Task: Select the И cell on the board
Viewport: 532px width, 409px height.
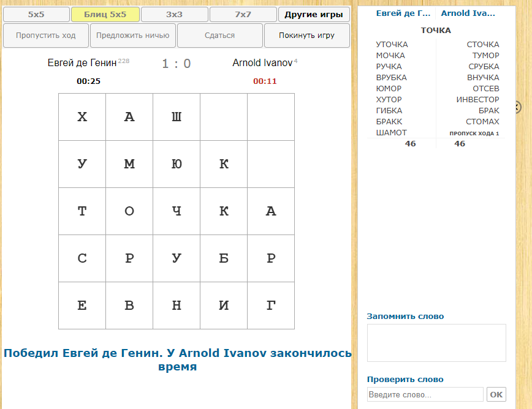Action: tap(224, 306)
